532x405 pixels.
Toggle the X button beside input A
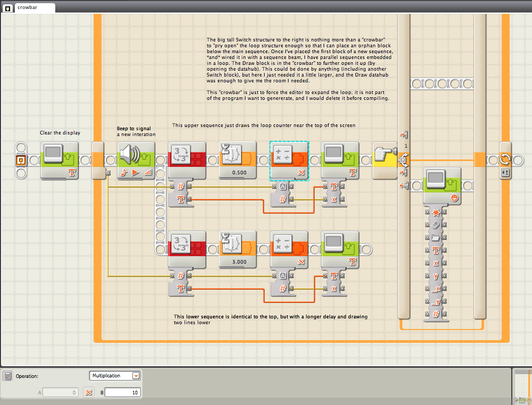(89, 393)
